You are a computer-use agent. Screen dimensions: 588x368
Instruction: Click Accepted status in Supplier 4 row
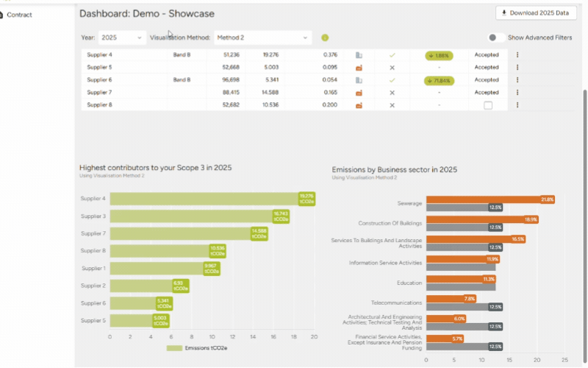(487, 54)
